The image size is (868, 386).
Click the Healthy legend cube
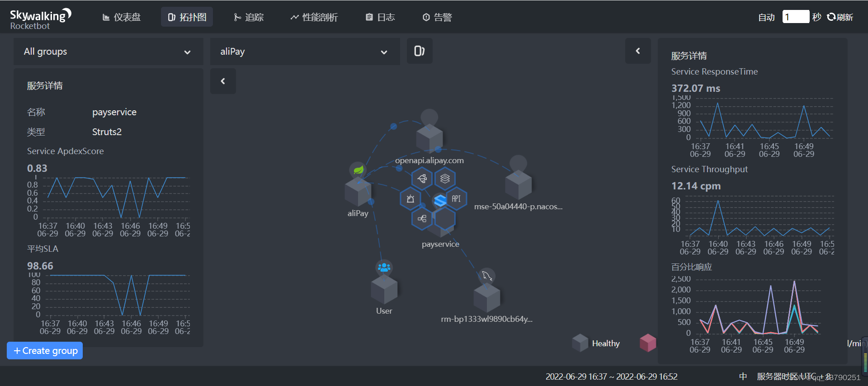[x=580, y=343]
